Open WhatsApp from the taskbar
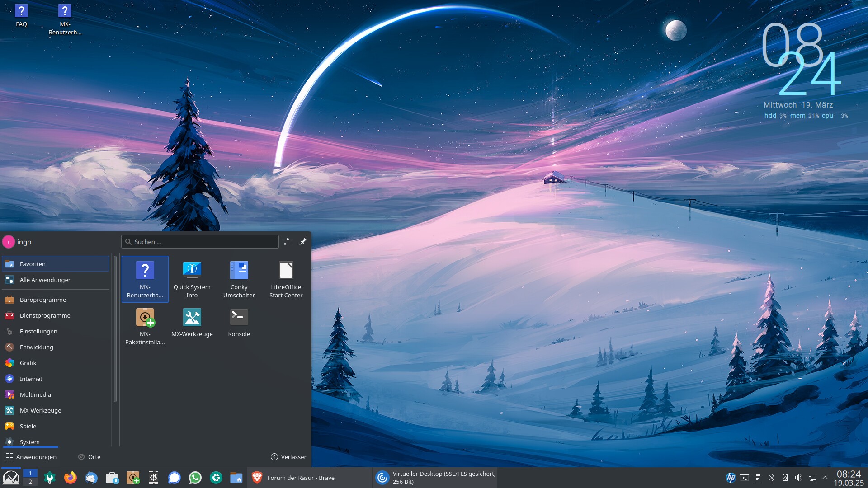This screenshot has width=868, height=488. [195, 478]
